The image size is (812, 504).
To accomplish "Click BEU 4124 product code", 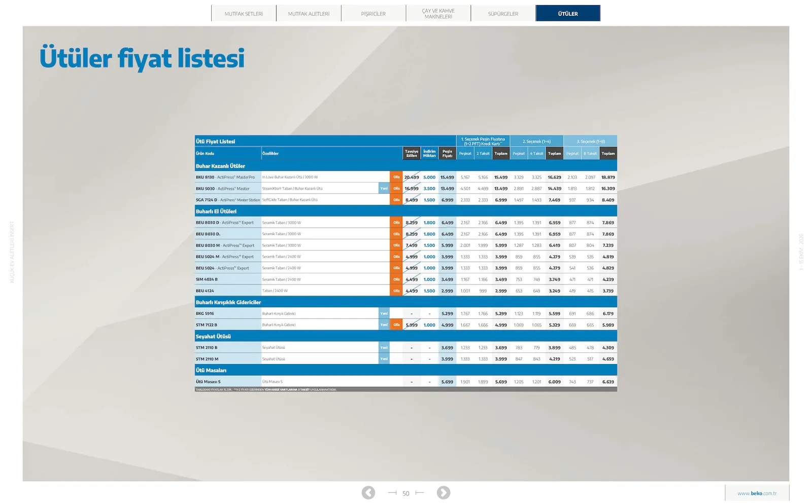I will click(x=205, y=291).
